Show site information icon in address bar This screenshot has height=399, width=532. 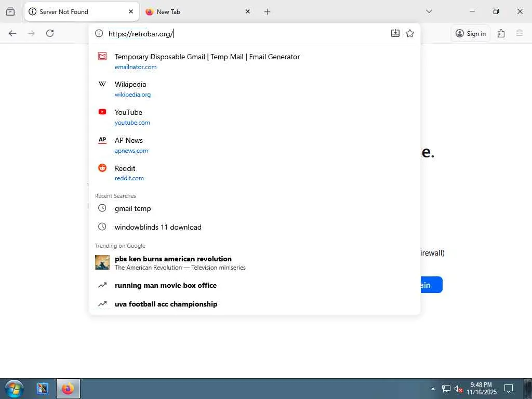point(99,33)
